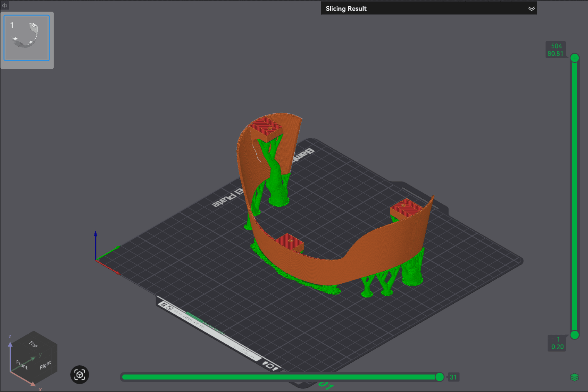This screenshot has width=588, height=392.
Task: Click the plus icon on the top slider handle
Action: [x=575, y=57]
